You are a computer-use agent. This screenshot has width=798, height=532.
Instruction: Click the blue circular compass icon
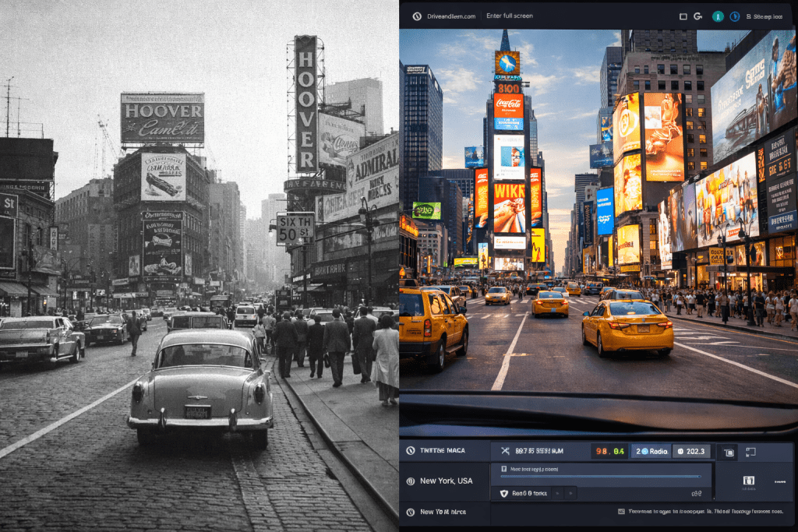(734, 16)
